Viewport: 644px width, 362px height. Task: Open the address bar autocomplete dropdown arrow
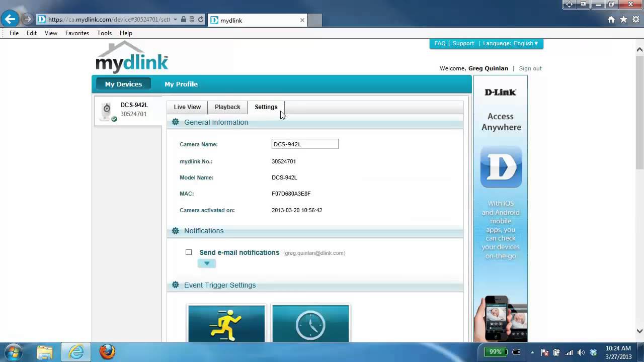click(x=175, y=20)
